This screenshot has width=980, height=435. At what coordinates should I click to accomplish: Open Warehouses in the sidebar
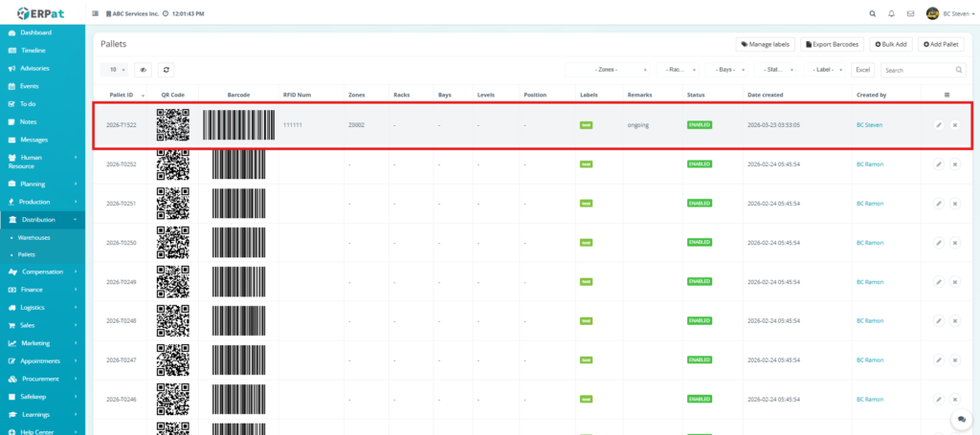[34, 237]
